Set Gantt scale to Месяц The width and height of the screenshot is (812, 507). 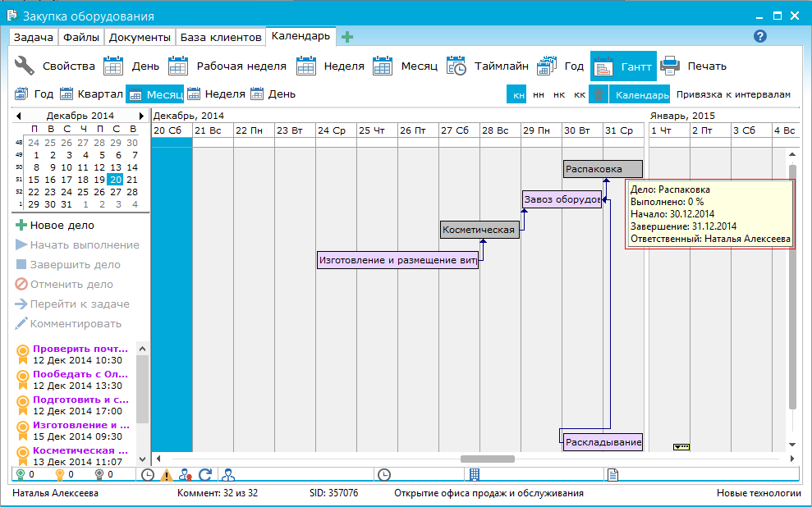click(x=155, y=94)
